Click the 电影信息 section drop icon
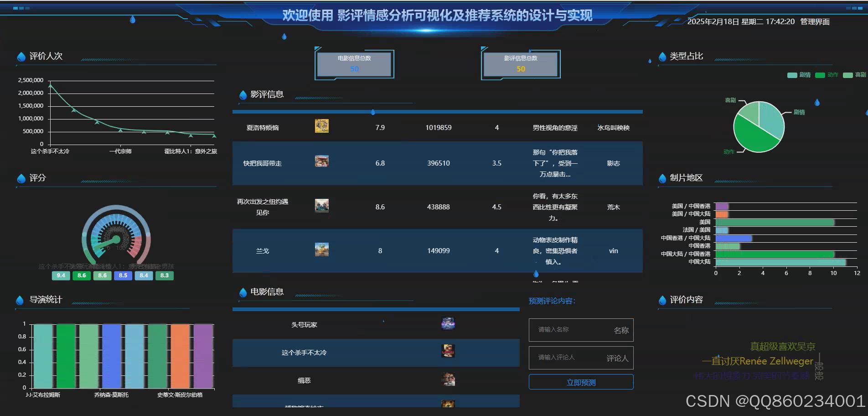Image resolution: width=868 pixels, height=416 pixels. pyautogui.click(x=243, y=292)
